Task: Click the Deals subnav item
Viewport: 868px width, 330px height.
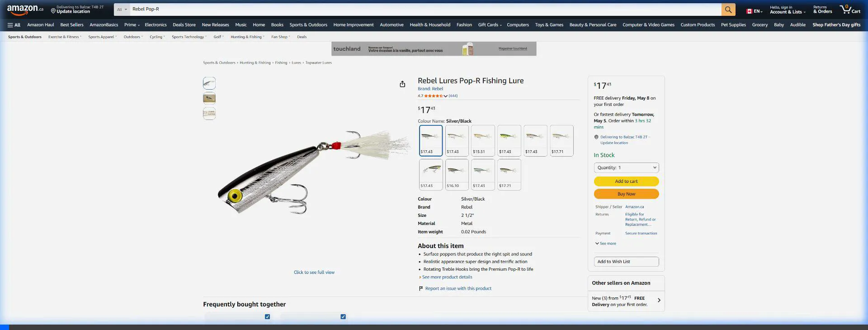Action: click(x=302, y=37)
